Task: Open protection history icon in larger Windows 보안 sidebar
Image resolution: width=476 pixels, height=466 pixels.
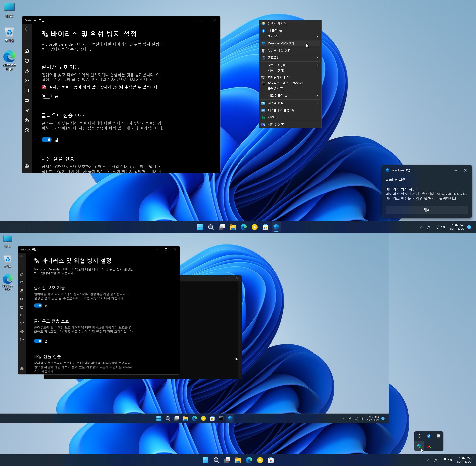Action: pos(27,130)
